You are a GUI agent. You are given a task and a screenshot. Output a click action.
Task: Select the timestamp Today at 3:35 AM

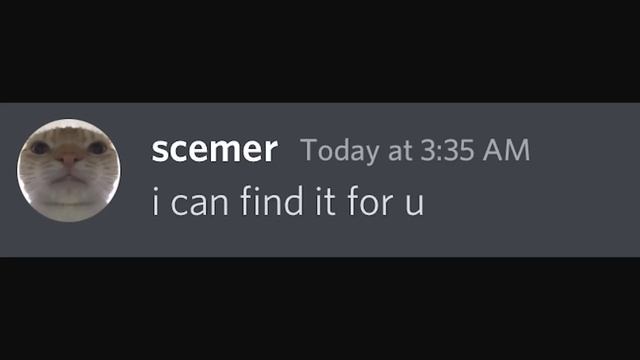click(x=415, y=151)
